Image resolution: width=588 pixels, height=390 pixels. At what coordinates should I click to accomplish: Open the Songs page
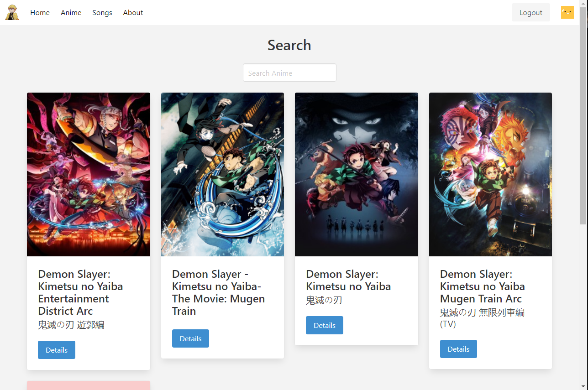coord(102,12)
